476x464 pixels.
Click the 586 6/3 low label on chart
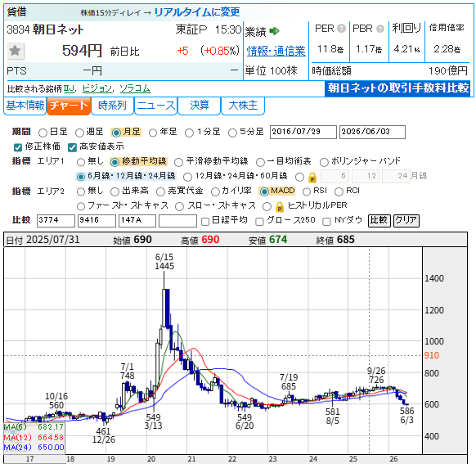pos(406,416)
